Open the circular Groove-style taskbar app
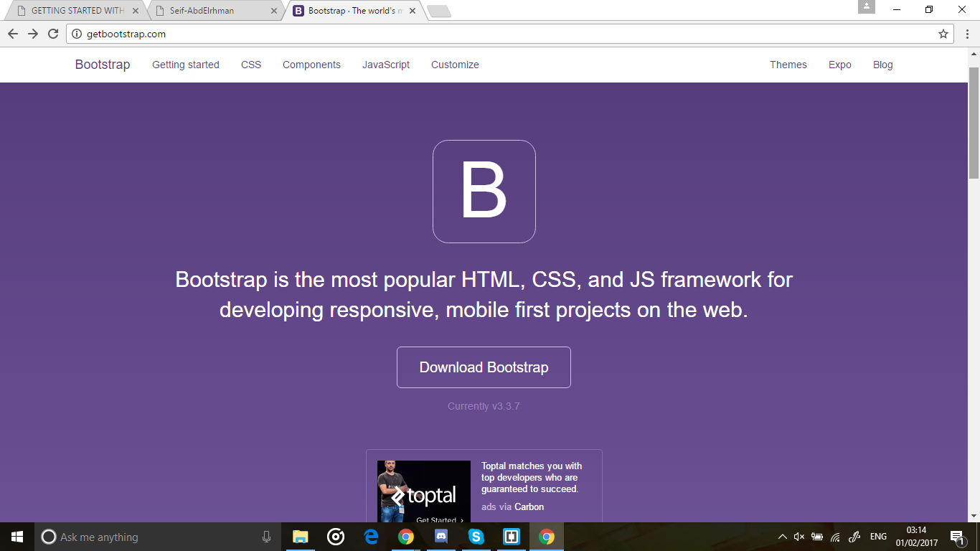Screen dimensions: 980x551 coord(335,537)
